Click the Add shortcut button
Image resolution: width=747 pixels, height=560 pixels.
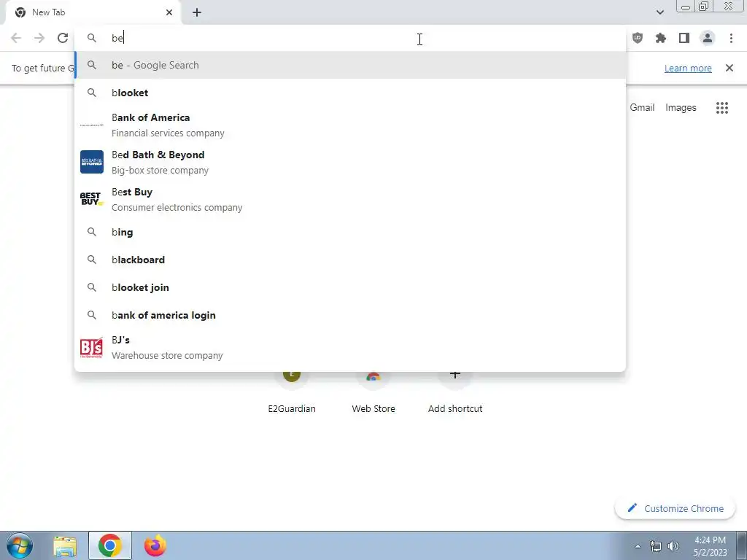point(455,394)
